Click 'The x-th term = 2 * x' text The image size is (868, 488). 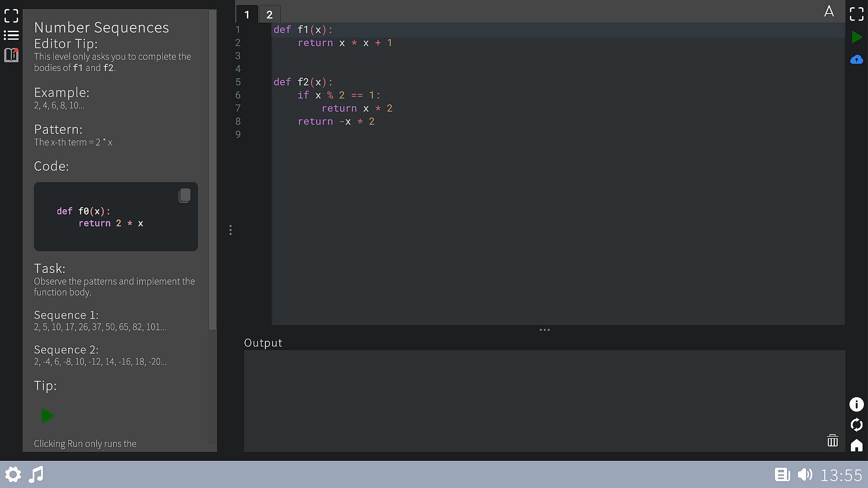pos(73,142)
